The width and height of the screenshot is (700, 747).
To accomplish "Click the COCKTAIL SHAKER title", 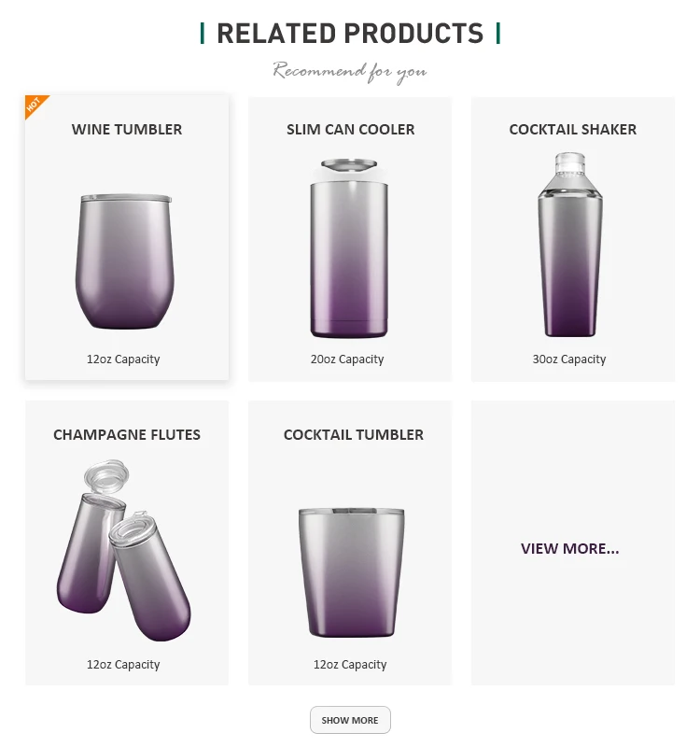I will (573, 129).
